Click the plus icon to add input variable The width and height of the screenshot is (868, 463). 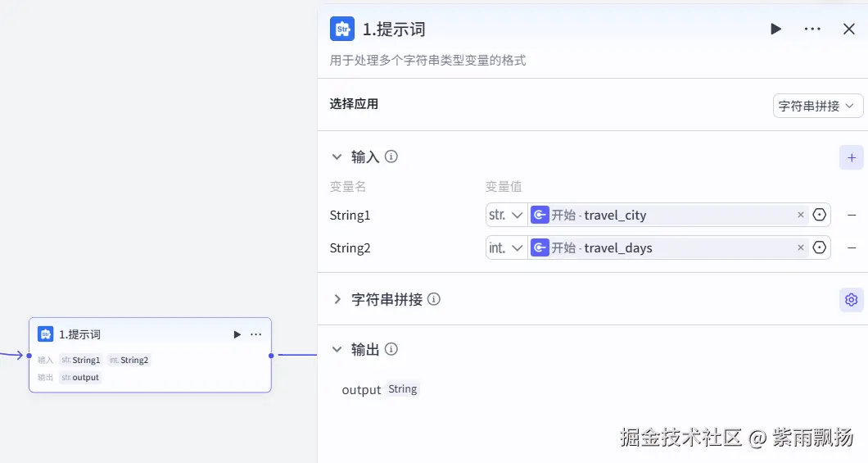(852, 157)
